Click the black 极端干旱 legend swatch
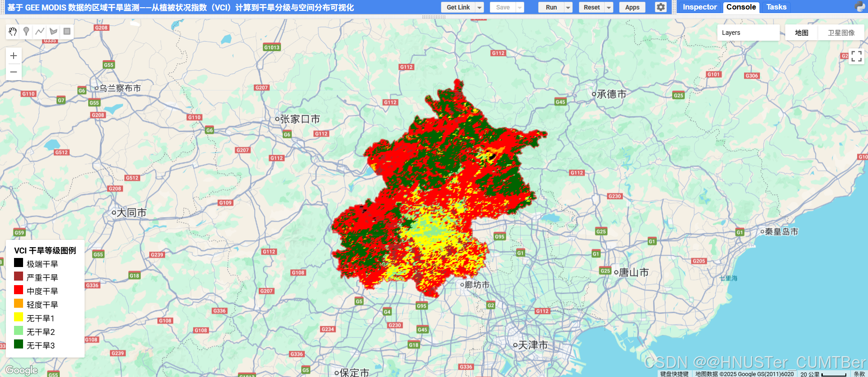 [x=19, y=262]
